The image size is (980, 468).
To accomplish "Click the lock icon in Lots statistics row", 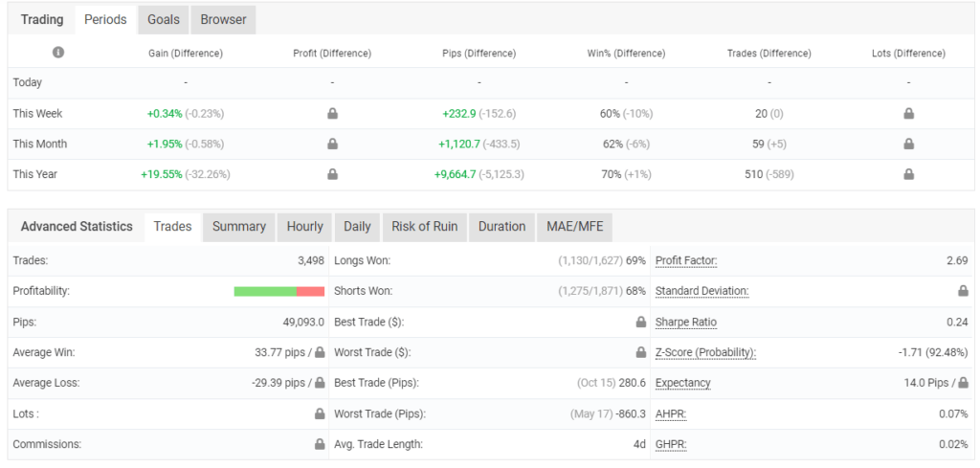I will click(319, 414).
